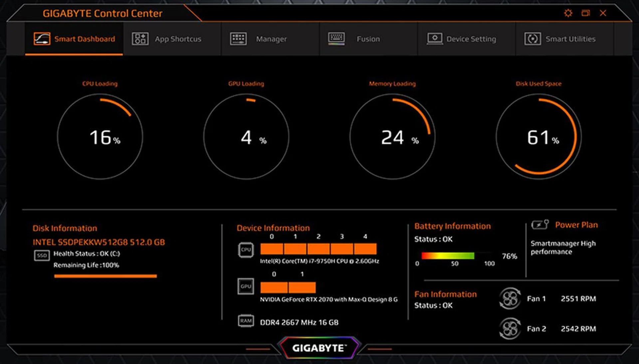This screenshot has height=364, width=639.
Task: Click the SSD remaining life bar
Action: click(x=105, y=276)
